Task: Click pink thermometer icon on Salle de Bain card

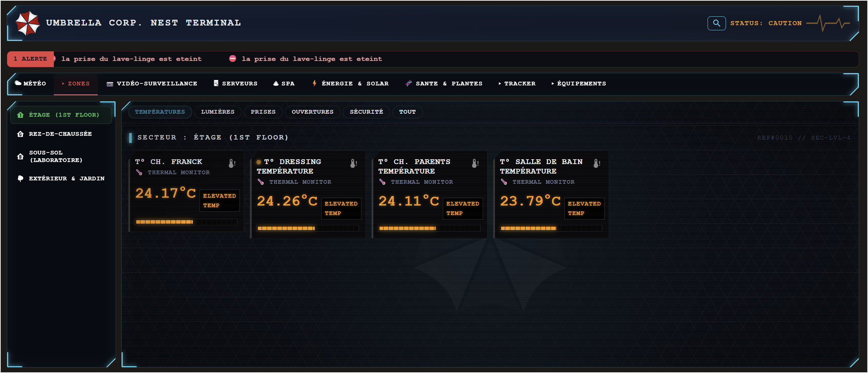Action: pyautogui.click(x=504, y=182)
